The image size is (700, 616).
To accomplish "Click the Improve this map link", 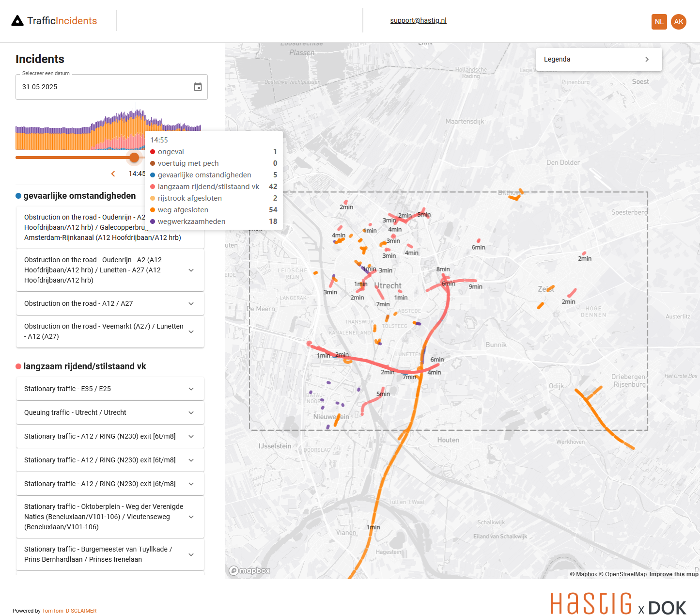I will pyautogui.click(x=673, y=574).
